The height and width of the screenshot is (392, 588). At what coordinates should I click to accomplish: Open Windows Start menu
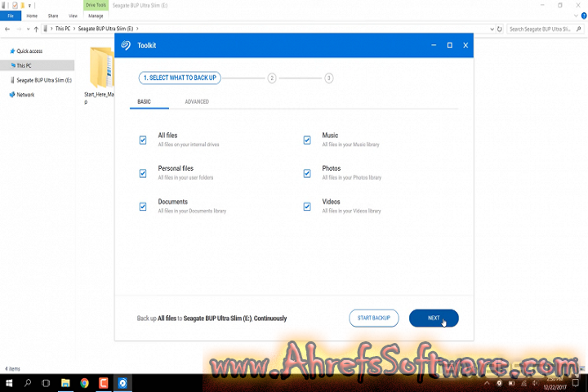tap(9, 383)
